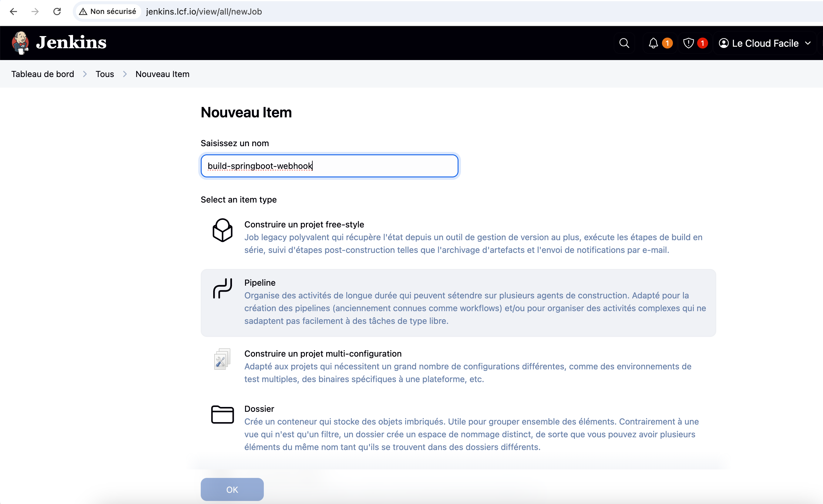Click the Jenkins butler logo icon
The height and width of the screenshot is (504, 823).
click(20, 43)
